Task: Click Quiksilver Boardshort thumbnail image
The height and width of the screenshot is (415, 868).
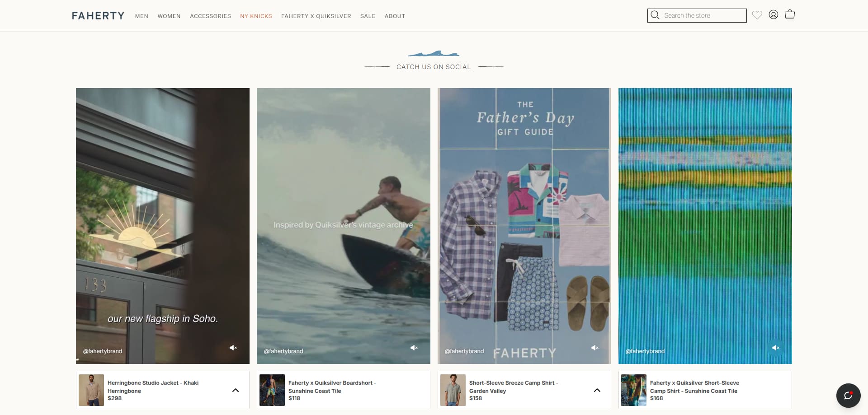Action: (x=272, y=390)
